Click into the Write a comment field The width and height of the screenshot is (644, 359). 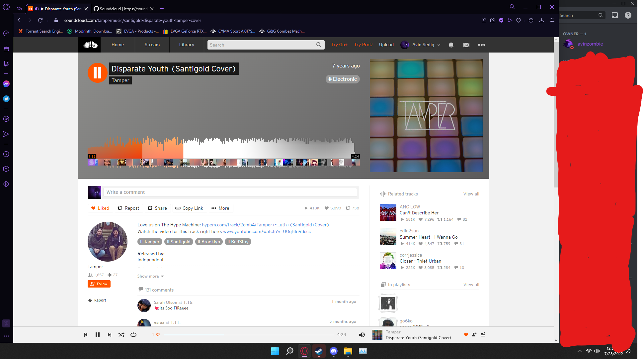point(230,192)
